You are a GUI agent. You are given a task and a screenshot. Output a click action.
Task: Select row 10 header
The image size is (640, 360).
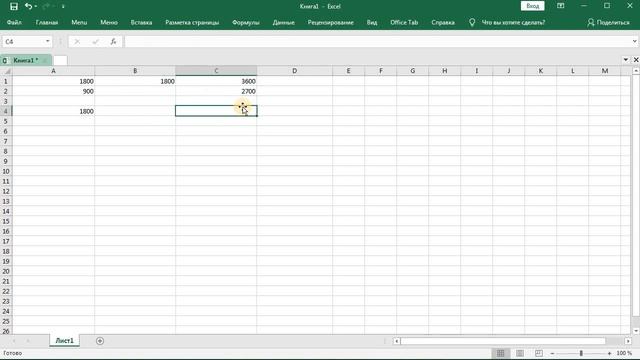click(6, 171)
